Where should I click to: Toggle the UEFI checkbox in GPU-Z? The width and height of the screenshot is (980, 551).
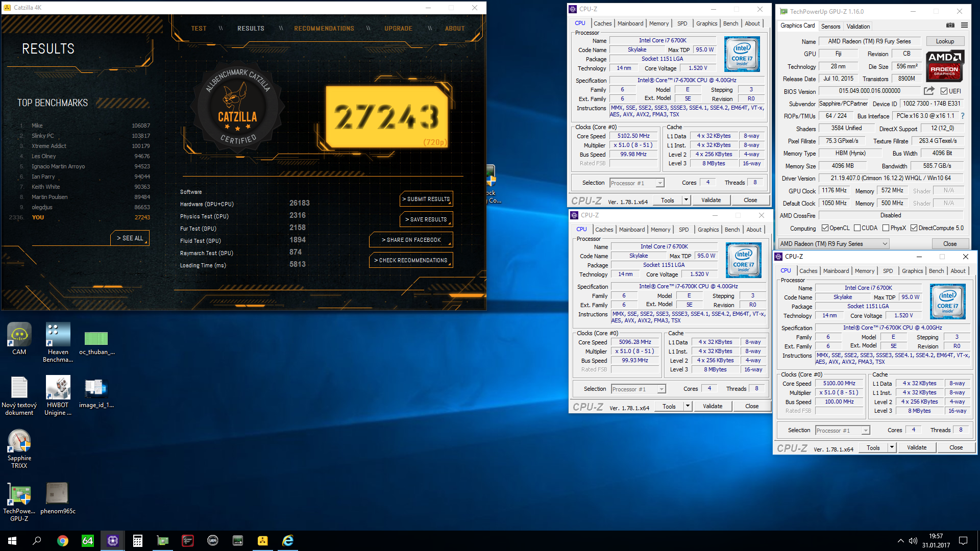(x=944, y=91)
